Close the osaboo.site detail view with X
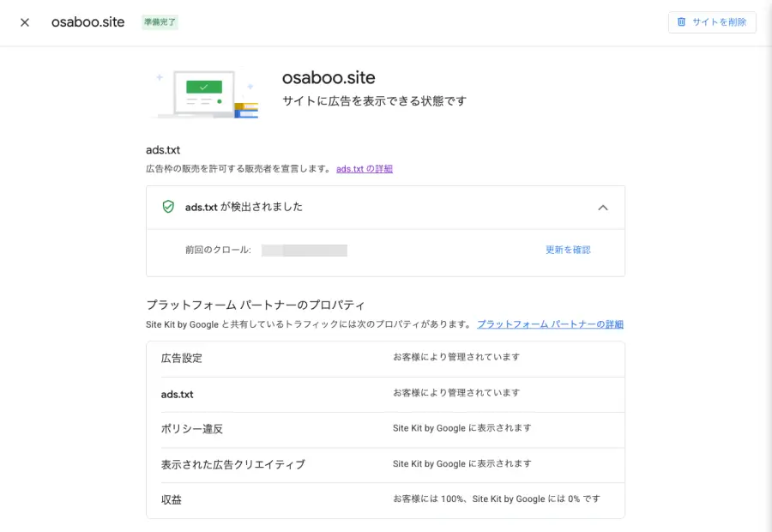Viewport: 772px width, 532px height. (24, 22)
